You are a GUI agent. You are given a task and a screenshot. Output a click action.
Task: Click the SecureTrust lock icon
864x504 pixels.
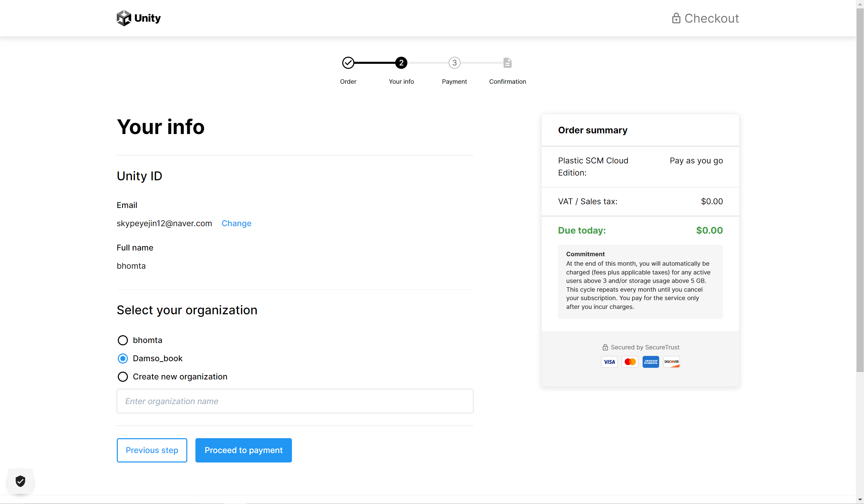(x=605, y=347)
